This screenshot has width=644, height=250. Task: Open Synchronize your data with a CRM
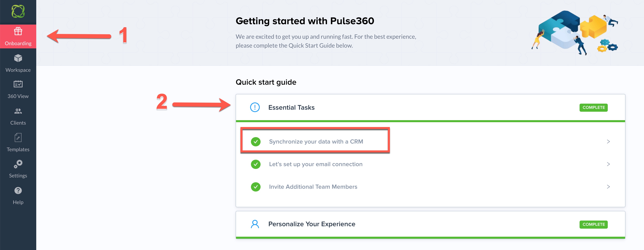[x=316, y=141]
